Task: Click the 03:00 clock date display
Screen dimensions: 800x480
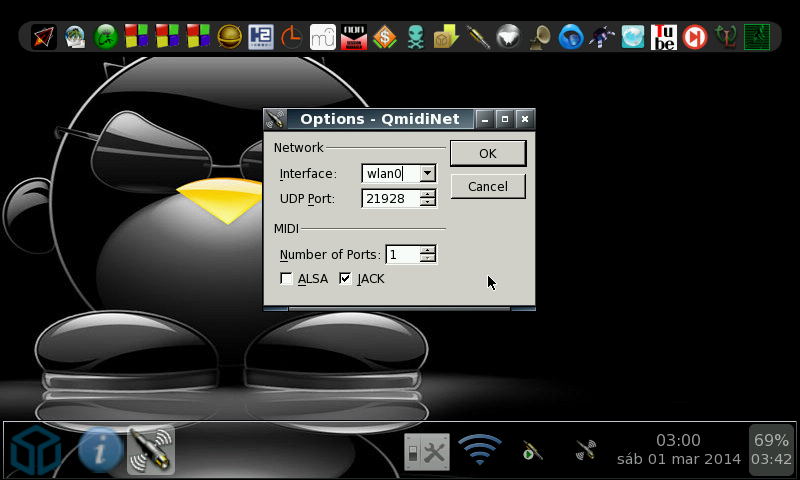Action: 679,449
